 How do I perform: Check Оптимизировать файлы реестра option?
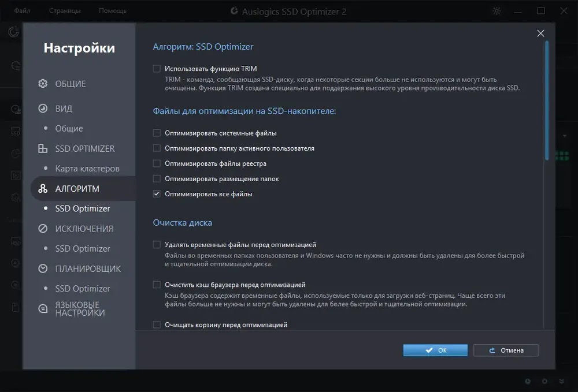[157, 163]
